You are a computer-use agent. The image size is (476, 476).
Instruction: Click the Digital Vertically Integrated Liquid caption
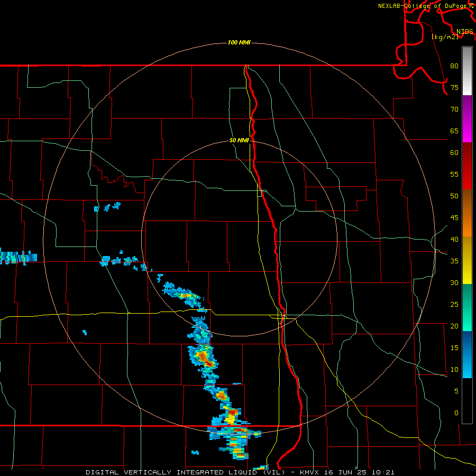pos(240,472)
